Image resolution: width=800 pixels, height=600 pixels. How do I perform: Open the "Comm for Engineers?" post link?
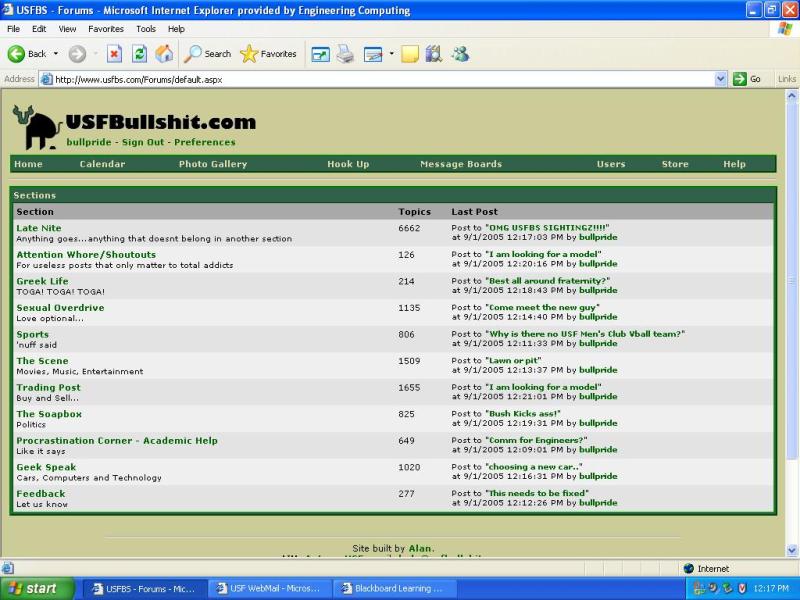pyautogui.click(x=536, y=440)
